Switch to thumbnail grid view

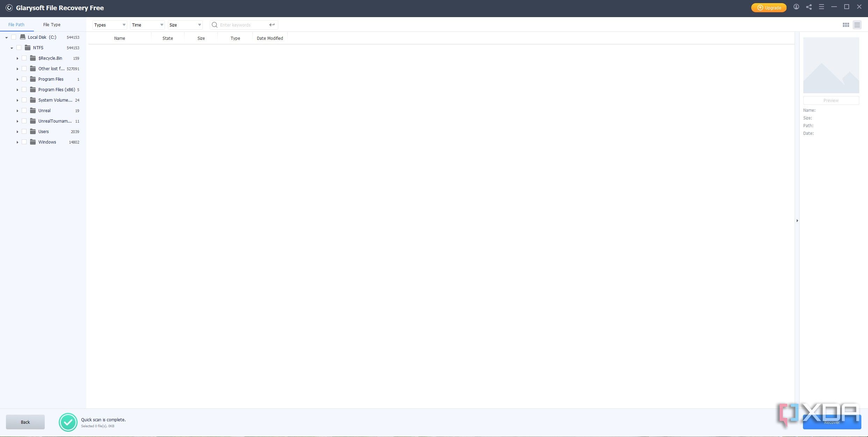846,25
